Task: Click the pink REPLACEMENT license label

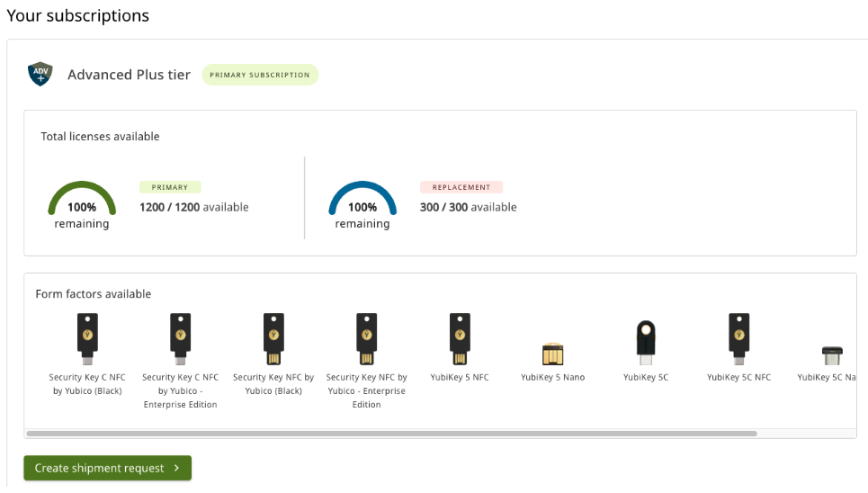Action: click(461, 187)
